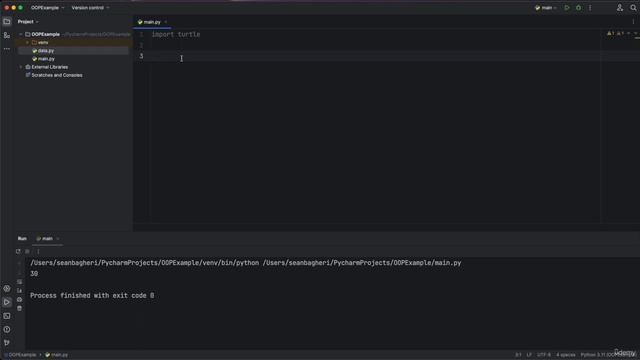This screenshot has height=360, width=640.
Task: Open the Project view dropdown
Action: tap(28, 22)
